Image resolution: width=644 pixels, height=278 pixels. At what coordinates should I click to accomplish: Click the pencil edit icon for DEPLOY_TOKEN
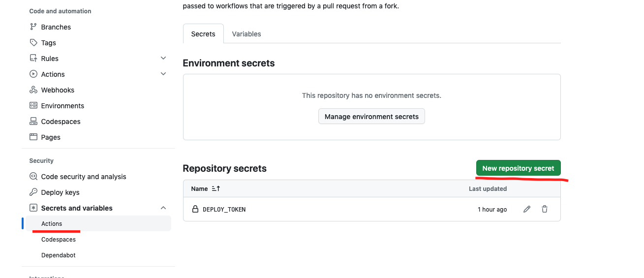[x=527, y=209]
